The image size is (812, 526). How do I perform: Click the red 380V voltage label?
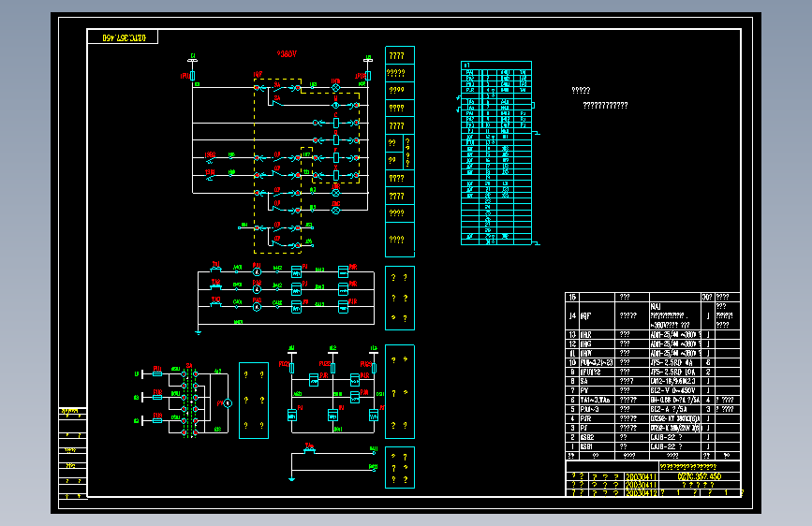point(287,54)
